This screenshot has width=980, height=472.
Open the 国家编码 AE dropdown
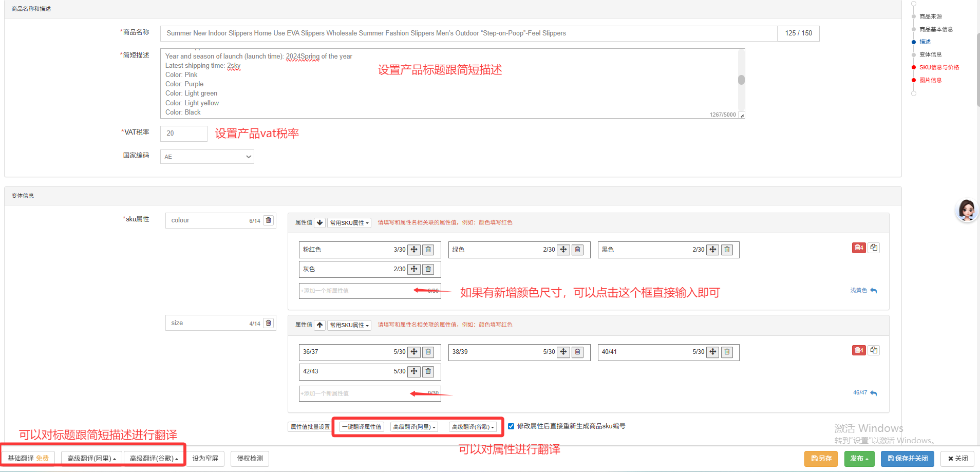[x=207, y=157]
